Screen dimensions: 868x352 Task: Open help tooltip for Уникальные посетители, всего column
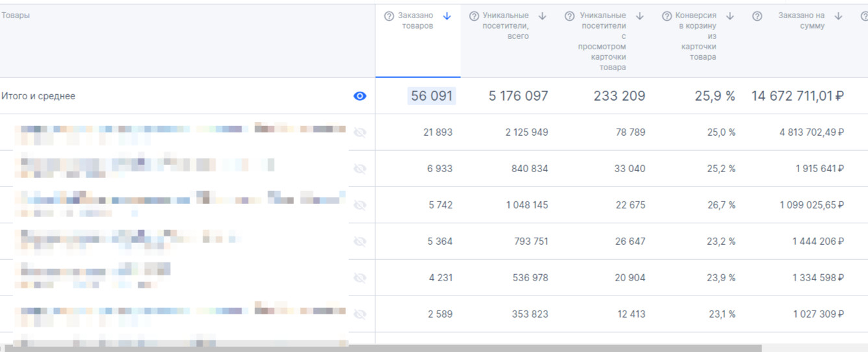pyautogui.click(x=474, y=16)
